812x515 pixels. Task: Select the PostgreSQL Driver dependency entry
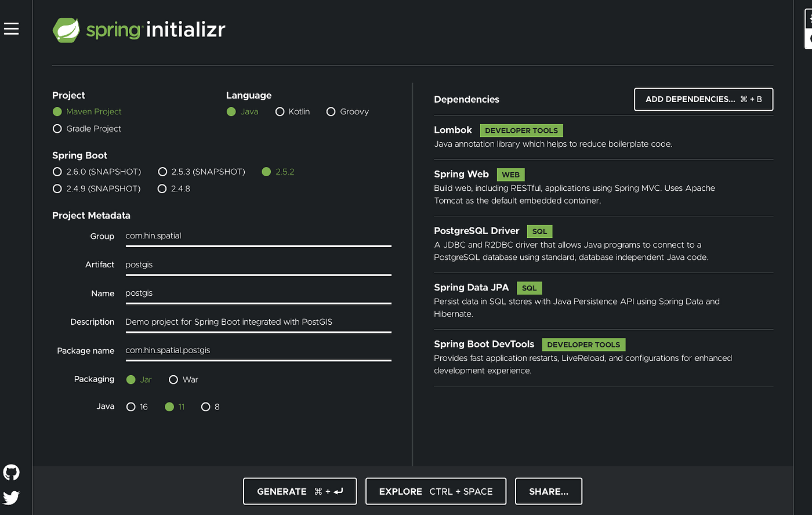point(603,244)
